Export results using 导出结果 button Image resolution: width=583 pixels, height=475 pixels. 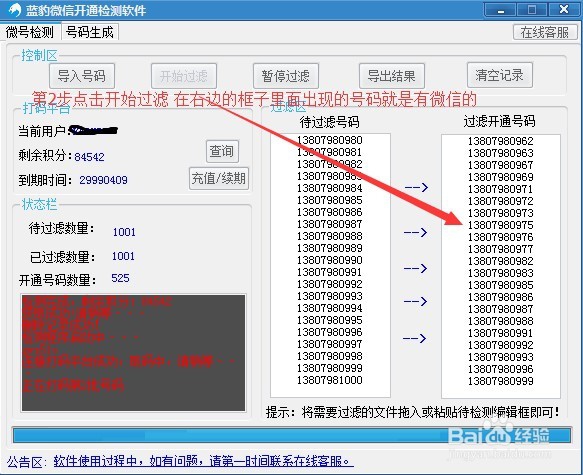(x=392, y=76)
